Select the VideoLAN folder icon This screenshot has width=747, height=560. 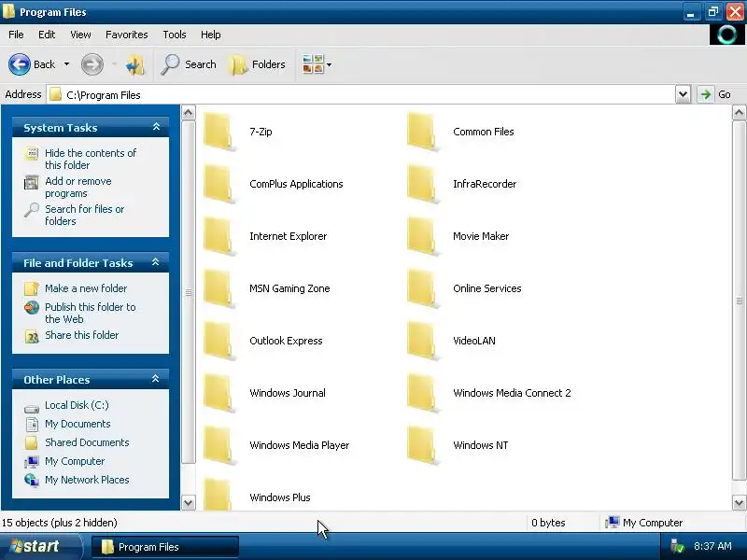point(423,341)
